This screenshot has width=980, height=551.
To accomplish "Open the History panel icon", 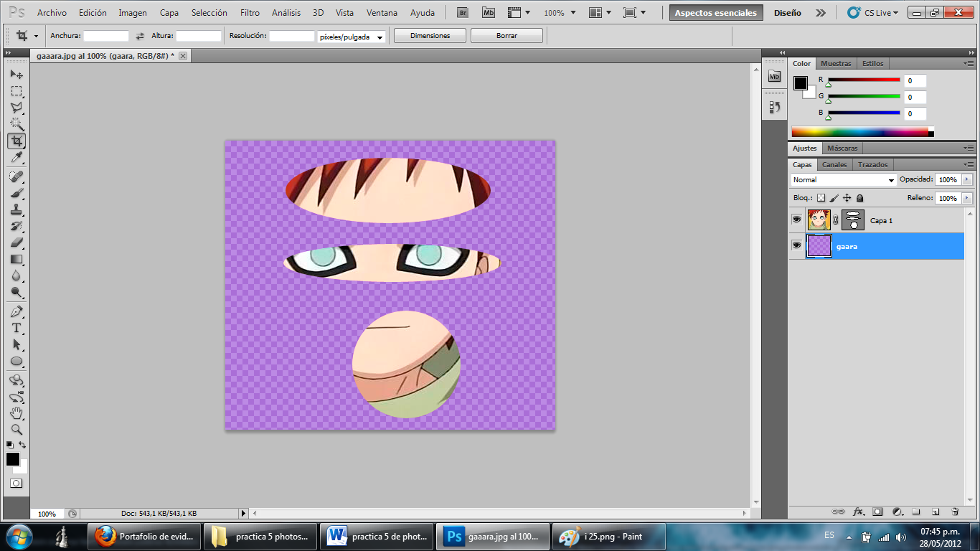I will tap(774, 107).
